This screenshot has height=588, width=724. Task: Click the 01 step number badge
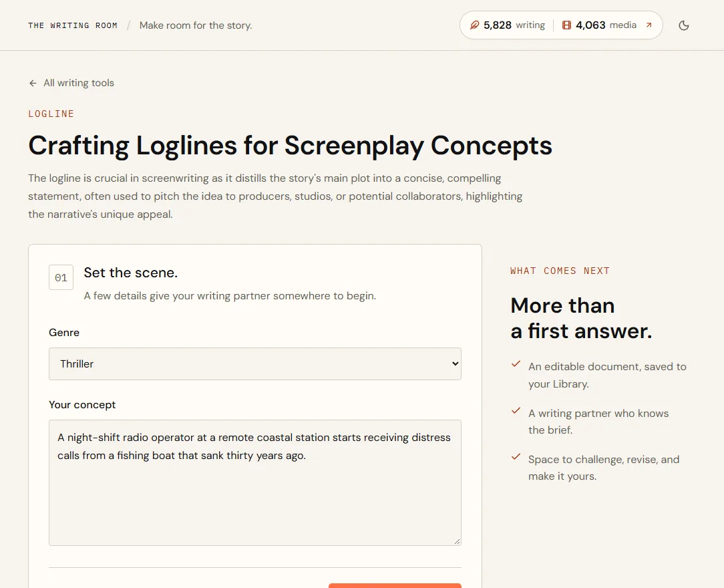[x=61, y=277]
